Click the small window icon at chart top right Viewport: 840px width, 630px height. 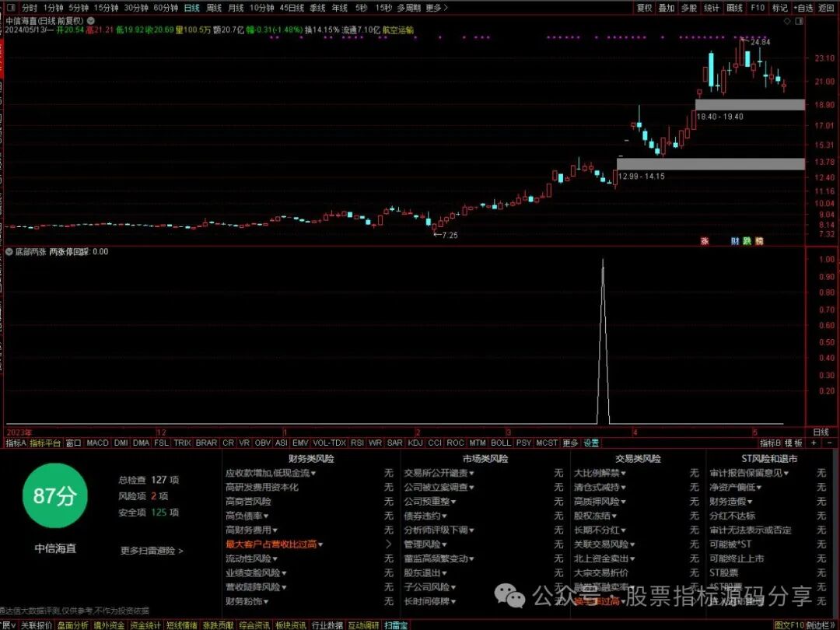pos(800,21)
